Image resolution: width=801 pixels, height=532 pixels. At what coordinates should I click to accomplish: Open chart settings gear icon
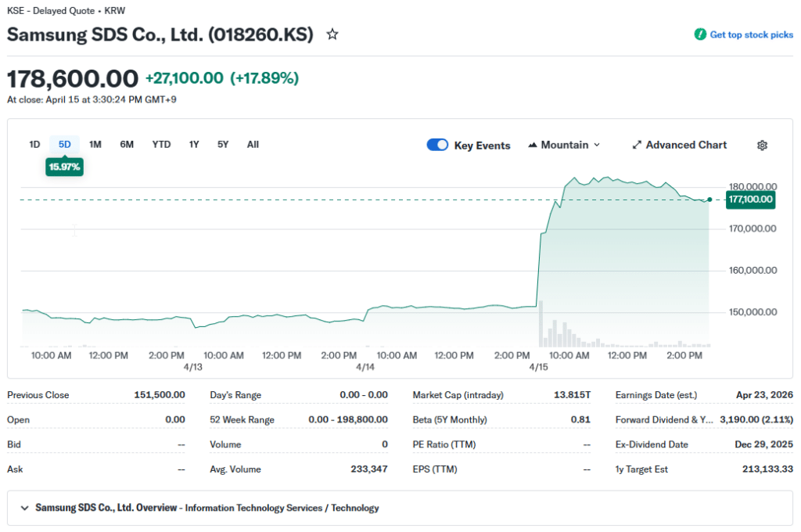(762, 146)
